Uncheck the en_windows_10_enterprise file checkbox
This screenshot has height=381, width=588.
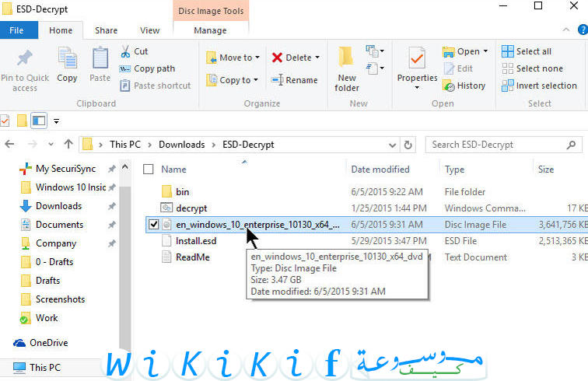[154, 224]
